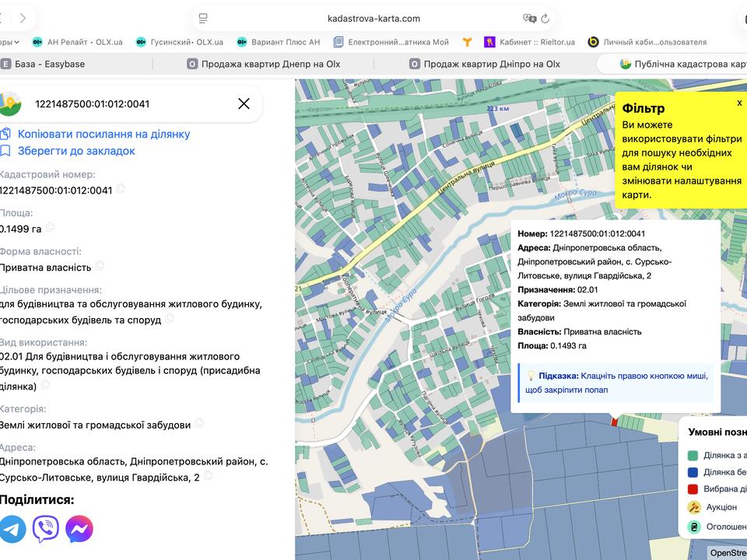Share parcel via Messenger icon
This screenshot has height=560, width=747.
pyautogui.click(x=79, y=529)
